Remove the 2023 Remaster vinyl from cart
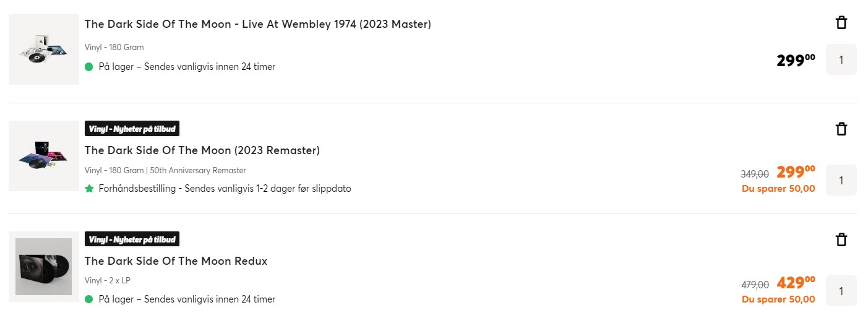 [841, 129]
